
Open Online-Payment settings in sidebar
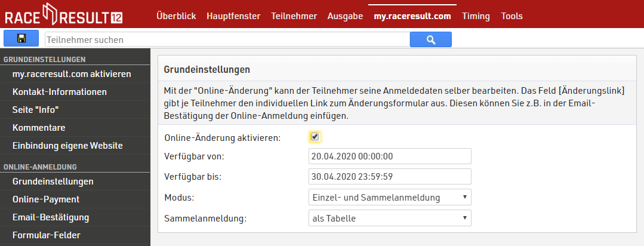[46, 199]
